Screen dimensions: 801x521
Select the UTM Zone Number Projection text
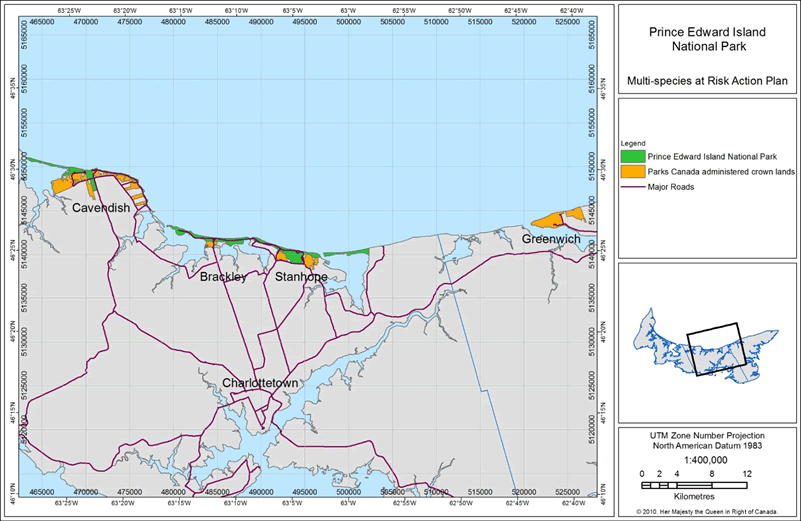[x=706, y=436]
